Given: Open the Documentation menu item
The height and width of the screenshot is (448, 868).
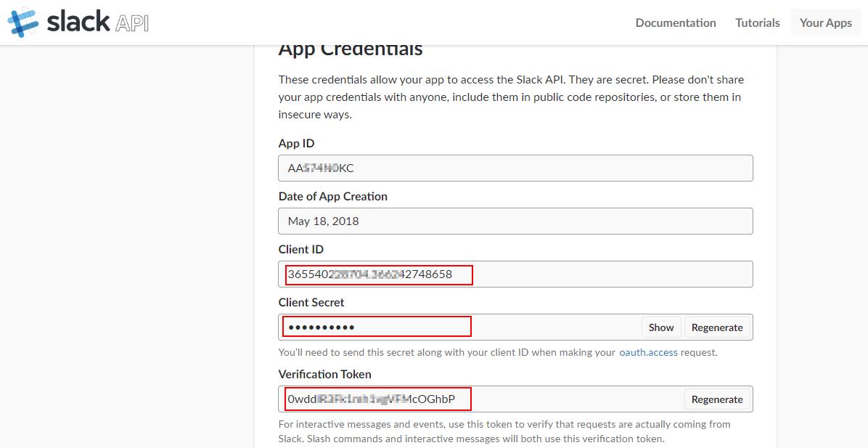Looking at the screenshot, I should (x=676, y=23).
